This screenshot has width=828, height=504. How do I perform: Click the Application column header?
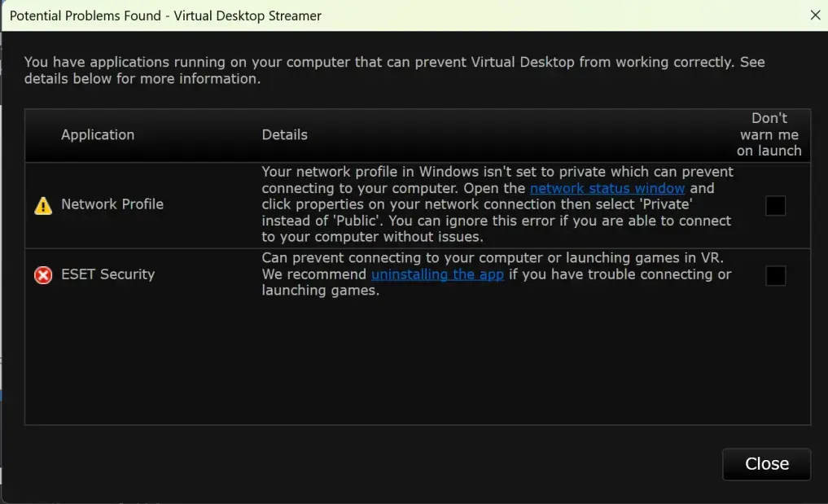tap(98, 134)
